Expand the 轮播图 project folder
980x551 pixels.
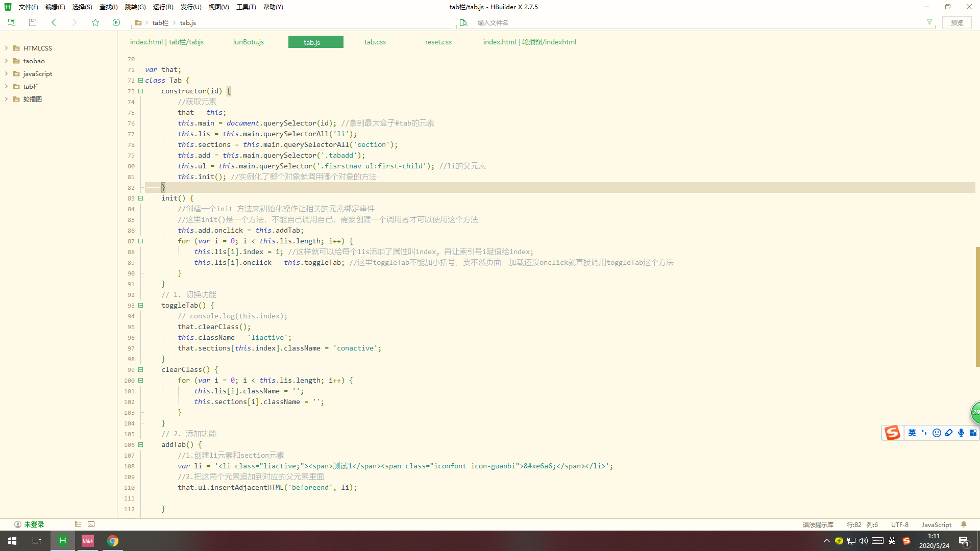[x=6, y=99]
